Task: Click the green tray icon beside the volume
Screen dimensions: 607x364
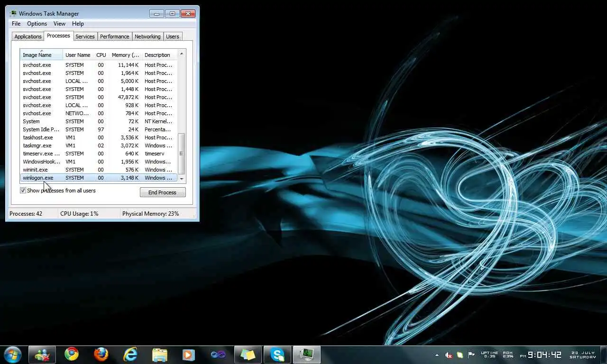Action: pos(460,355)
